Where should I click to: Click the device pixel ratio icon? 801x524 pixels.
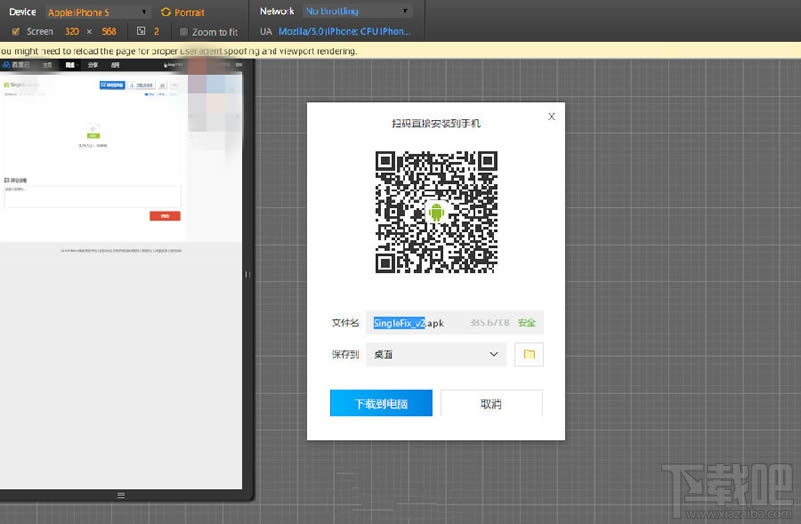(141, 31)
